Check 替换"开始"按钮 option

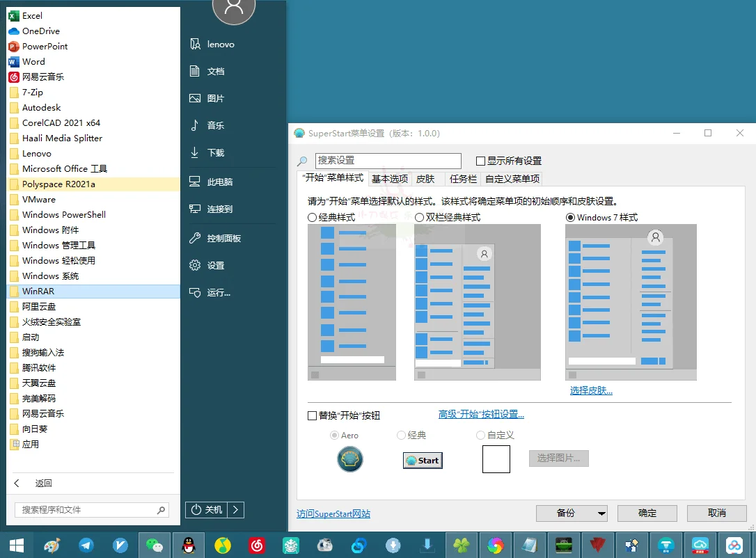click(x=313, y=415)
